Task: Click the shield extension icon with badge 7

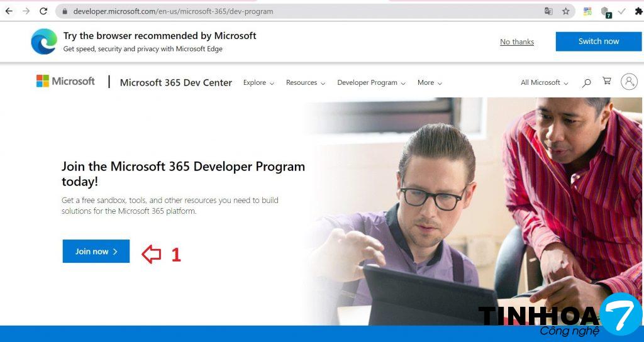Action: coord(605,12)
